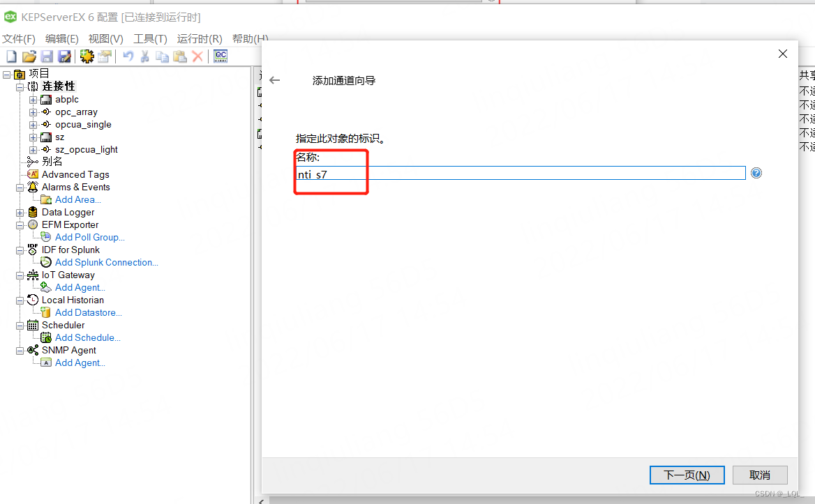Expand the sz channel node
Screen dimensions: 815x504
(x=33, y=137)
